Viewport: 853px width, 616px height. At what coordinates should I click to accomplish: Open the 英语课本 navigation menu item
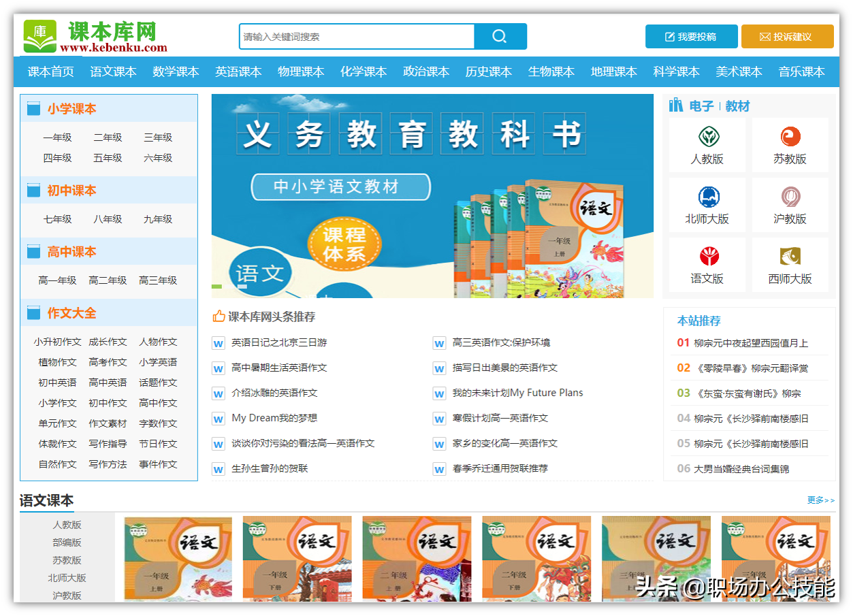pyautogui.click(x=238, y=71)
